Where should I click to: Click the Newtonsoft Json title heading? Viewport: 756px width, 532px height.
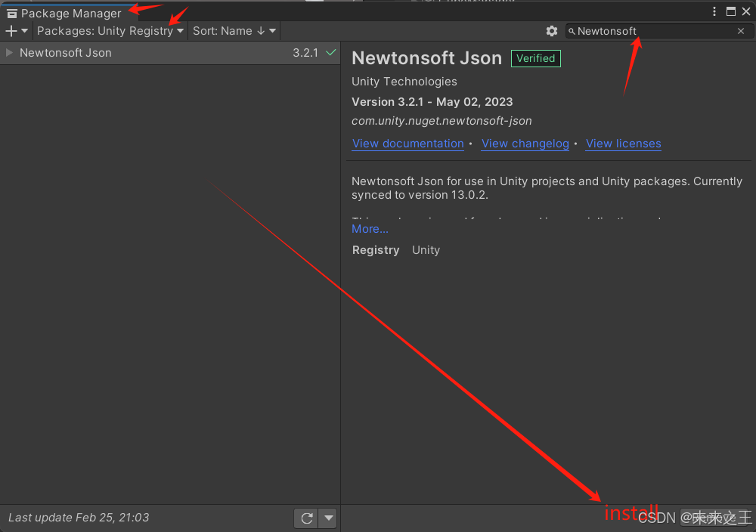tap(426, 58)
